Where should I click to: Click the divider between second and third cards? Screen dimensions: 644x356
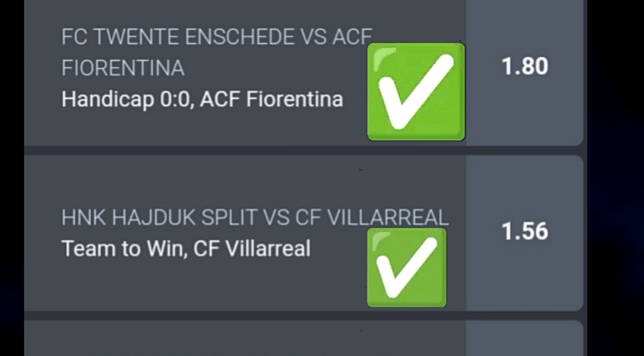tap(304, 315)
